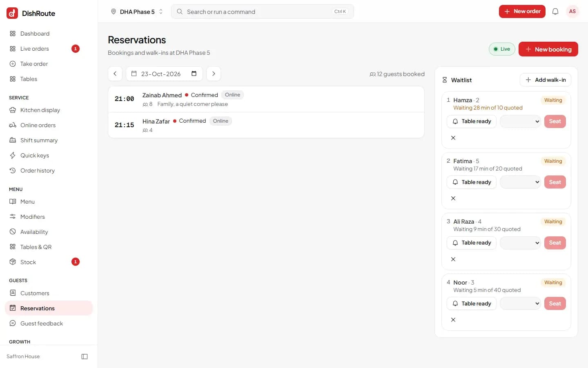
Task: Open the Dashboard page
Action: [x=49, y=34]
